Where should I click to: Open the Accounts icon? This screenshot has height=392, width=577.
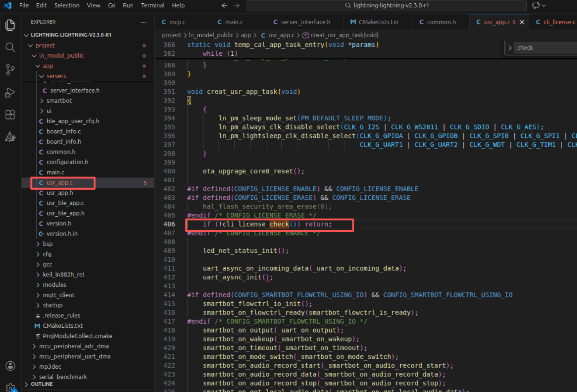pos(10,366)
